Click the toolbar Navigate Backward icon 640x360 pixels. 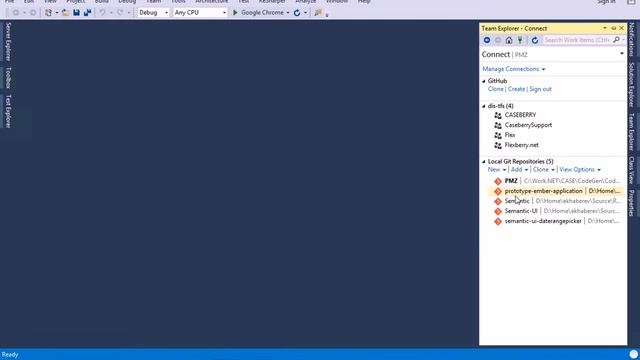click(16, 13)
